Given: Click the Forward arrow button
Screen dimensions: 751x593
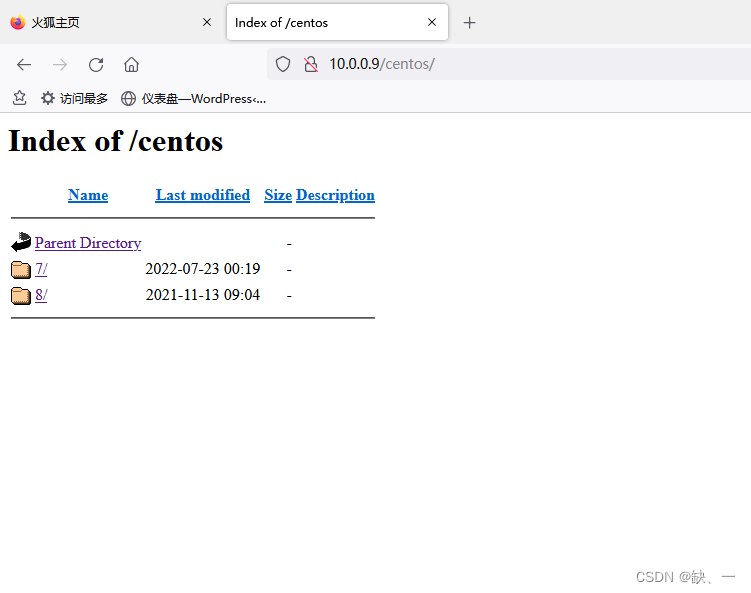Looking at the screenshot, I should 60,65.
